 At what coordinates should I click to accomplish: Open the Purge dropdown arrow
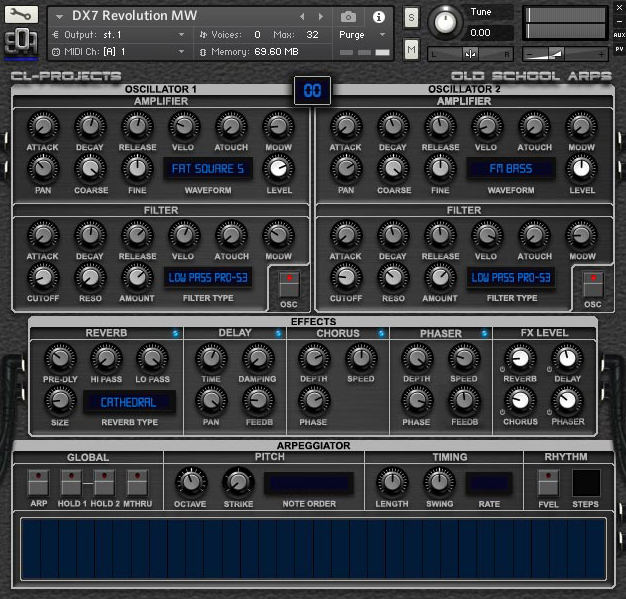[382, 35]
